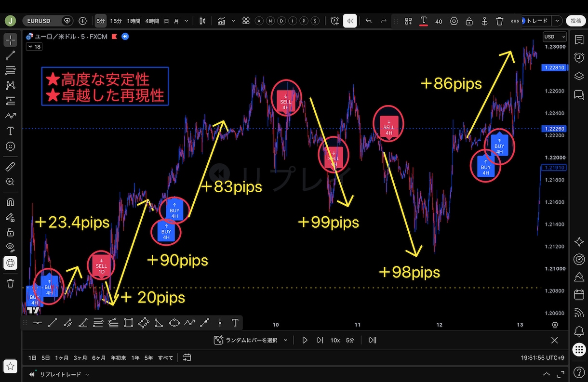The width and height of the screenshot is (588, 382).
Task: Toggle lock on the selected drawing
Action: 469,21
